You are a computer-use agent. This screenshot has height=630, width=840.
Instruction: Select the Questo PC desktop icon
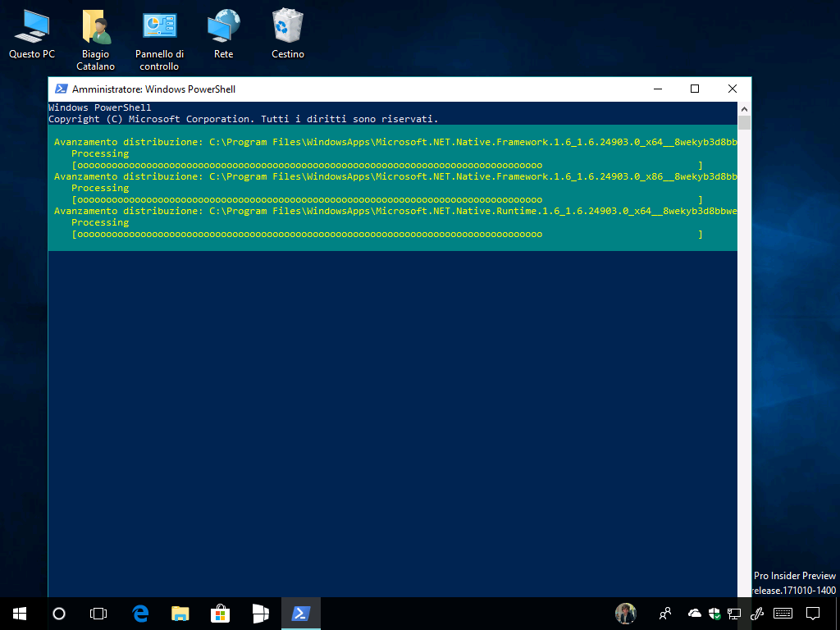point(32,34)
